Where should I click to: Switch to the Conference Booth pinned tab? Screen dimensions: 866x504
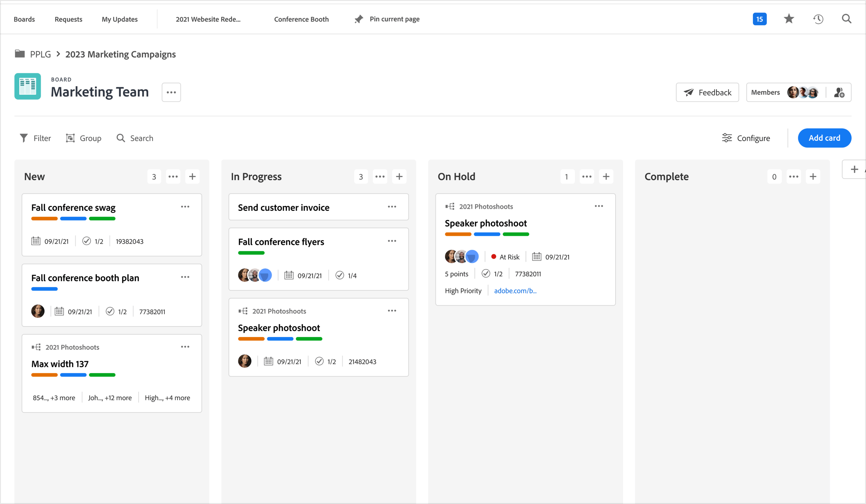(301, 19)
